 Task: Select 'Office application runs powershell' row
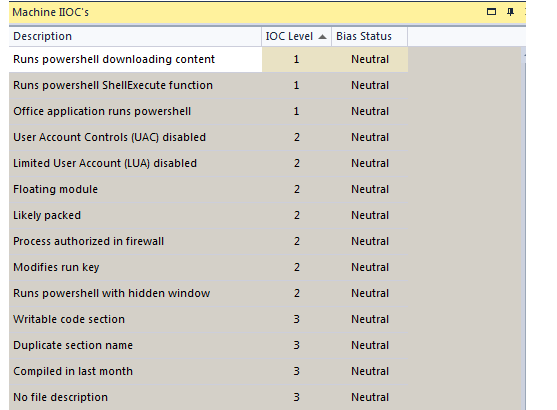(209, 111)
